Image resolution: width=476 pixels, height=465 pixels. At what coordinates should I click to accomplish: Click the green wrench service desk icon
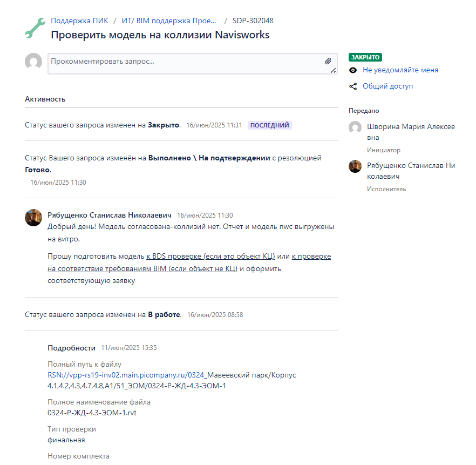35,28
